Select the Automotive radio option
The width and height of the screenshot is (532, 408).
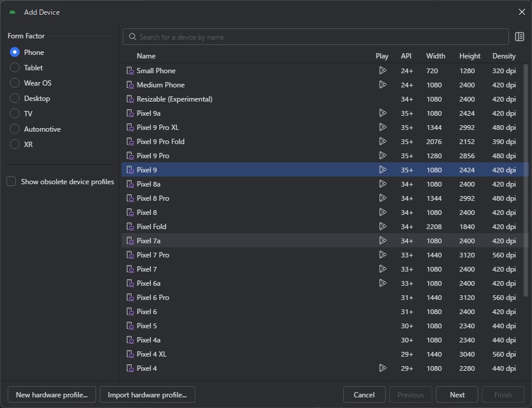pos(15,129)
